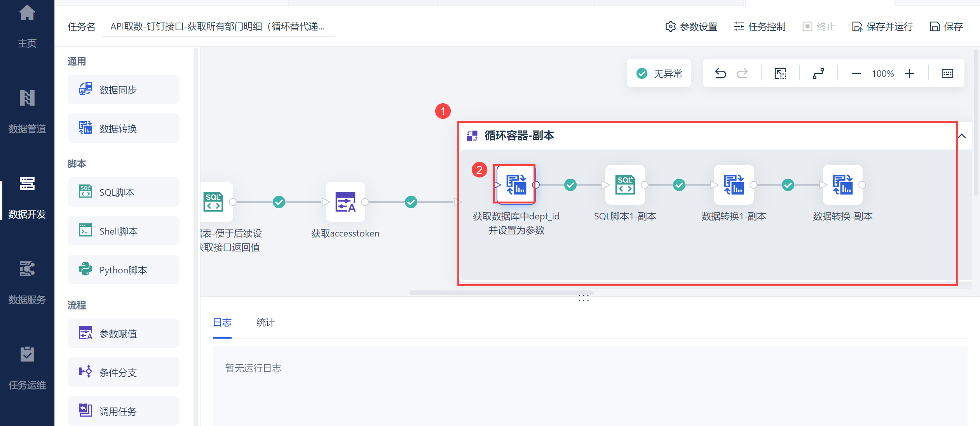Open the 日志 tab

pyautogui.click(x=222, y=322)
